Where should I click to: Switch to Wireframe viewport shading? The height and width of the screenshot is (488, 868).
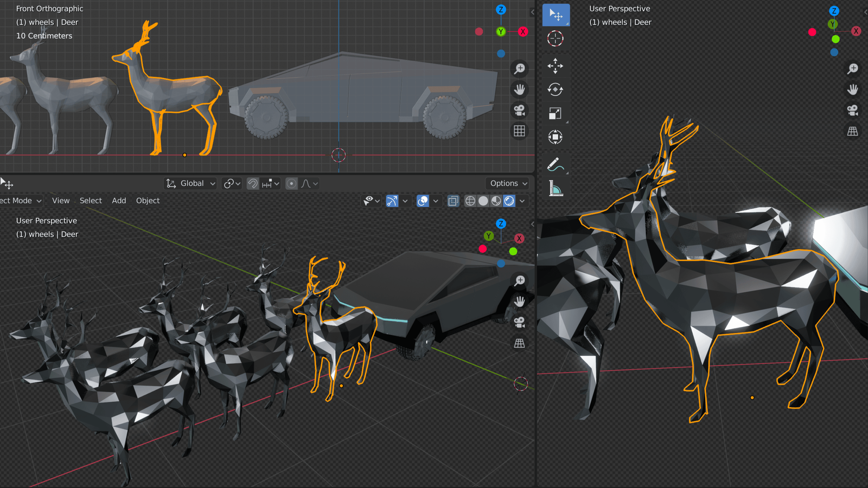[x=470, y=201]
